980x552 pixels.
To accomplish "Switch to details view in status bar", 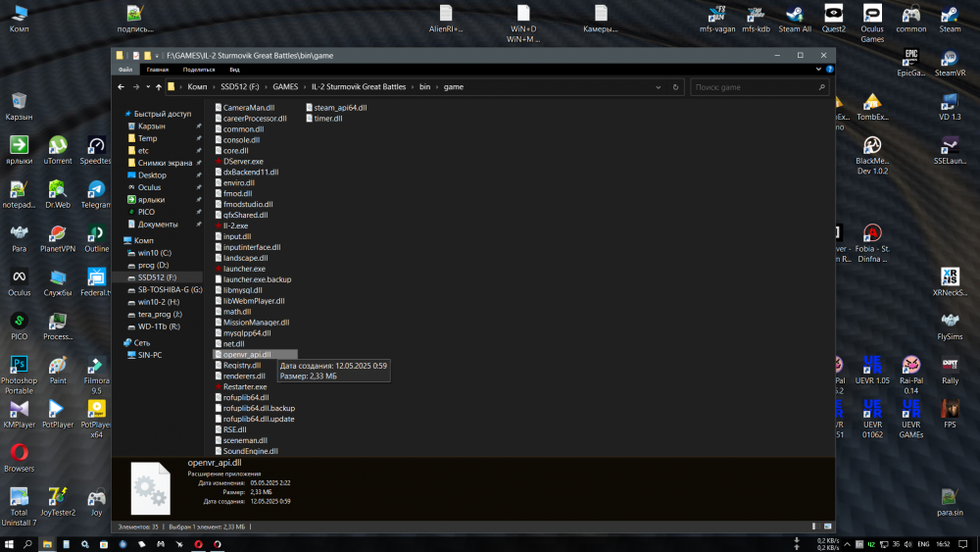I will click(x=817, y=527).
